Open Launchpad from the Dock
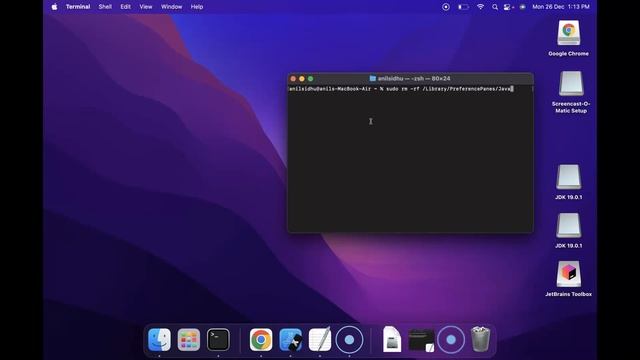This screenshot has height=360, width=640. [x=189, y=340]
